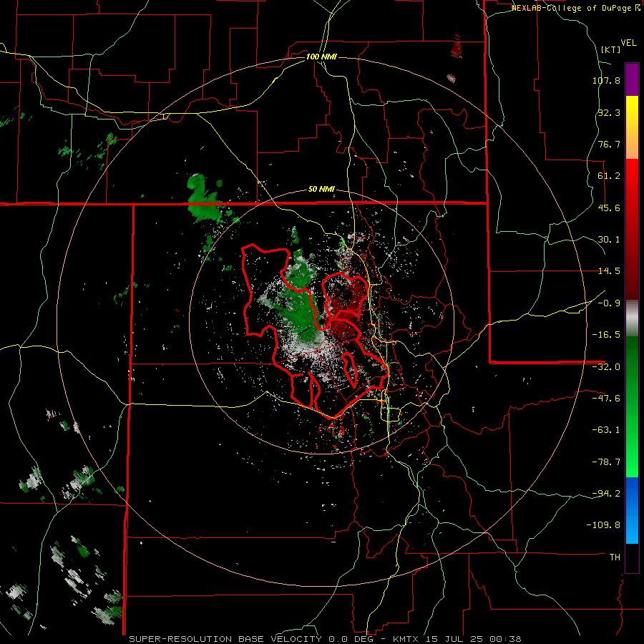This screenshot has height=644, width=644.
Task: Click the -0.9 velocity scale value
Action: pyautogui.click(x=609, y=303)
